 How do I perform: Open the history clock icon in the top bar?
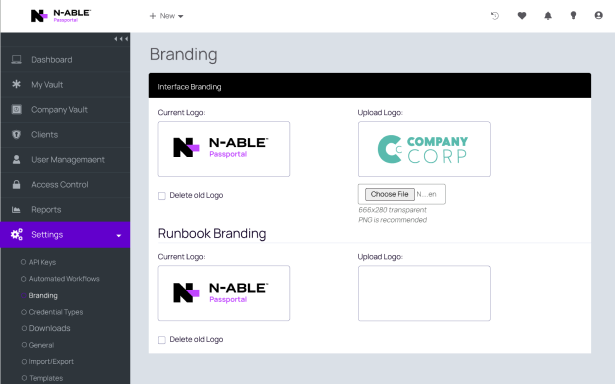click(x=495, y=16)
